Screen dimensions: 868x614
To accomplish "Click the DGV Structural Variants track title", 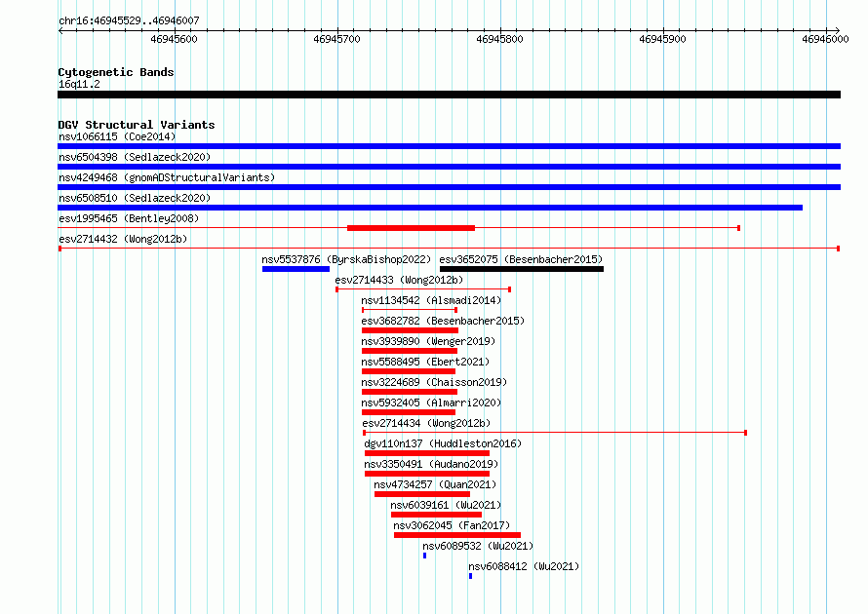I will (x=137, y=125).
